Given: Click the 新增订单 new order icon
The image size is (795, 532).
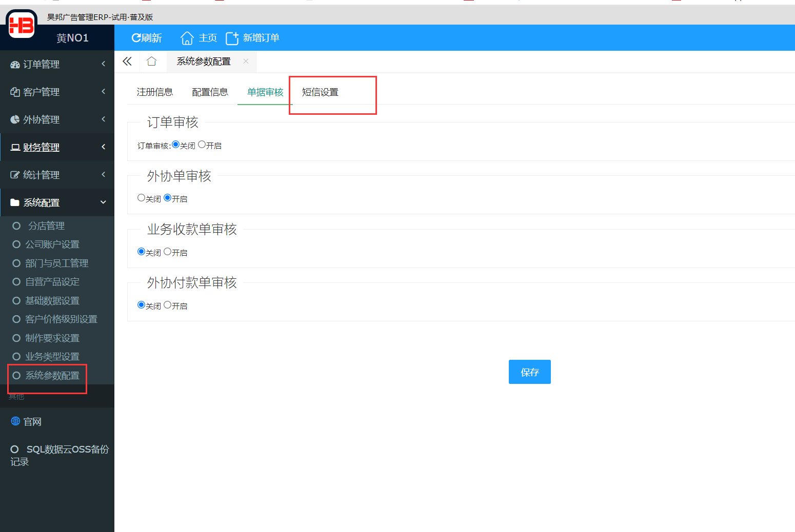Looking at the screenshot, I should [232, 38].
